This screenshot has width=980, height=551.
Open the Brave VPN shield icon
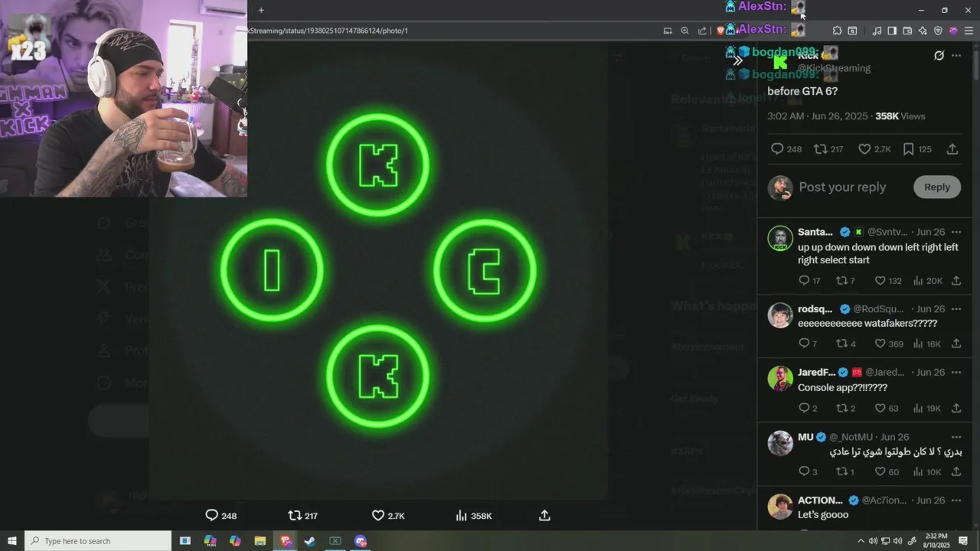point(938,31)
